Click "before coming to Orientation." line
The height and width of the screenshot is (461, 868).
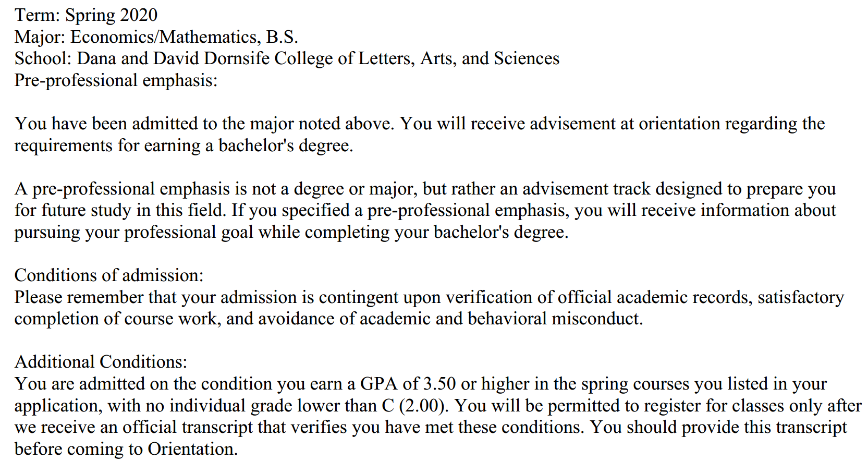126,449
